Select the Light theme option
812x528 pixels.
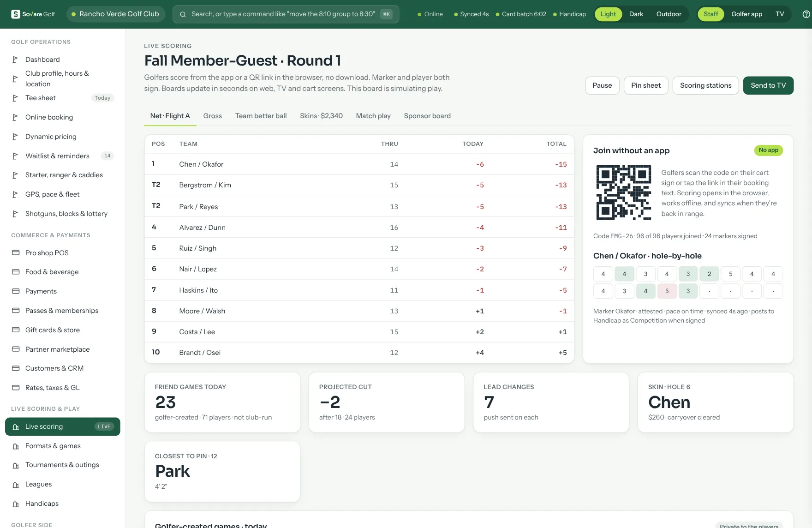pyautogui.click(x=608, y=14)
